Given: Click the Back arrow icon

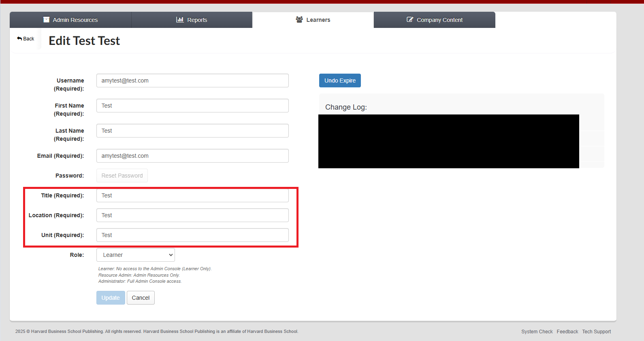Looking at the screenshot, I should click(x=19, y=38).
